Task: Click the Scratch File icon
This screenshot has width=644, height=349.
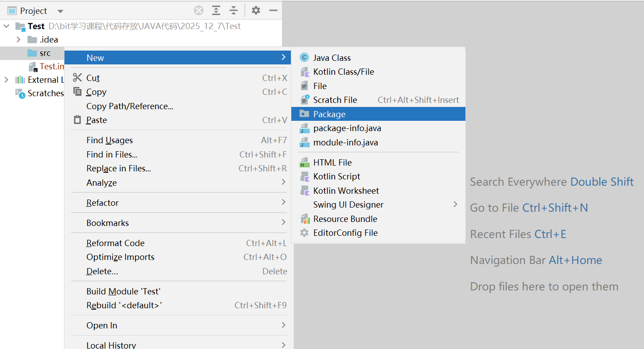Action: click(304, 100)
